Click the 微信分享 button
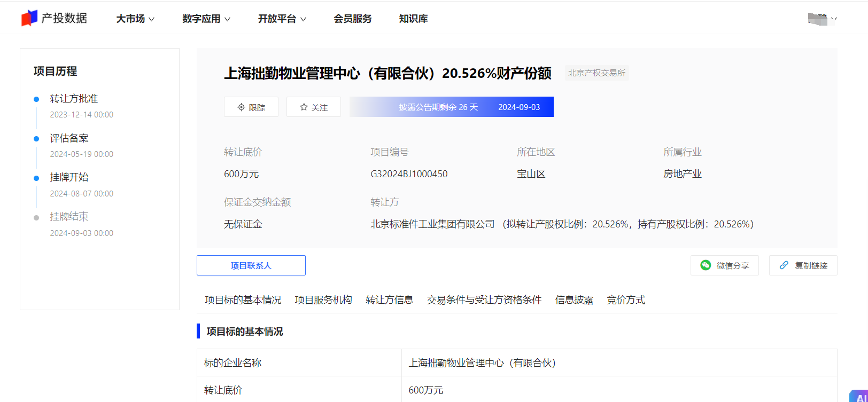Image resolution: width=868 pixels, height=402 pixels. (x=725, y=265)
